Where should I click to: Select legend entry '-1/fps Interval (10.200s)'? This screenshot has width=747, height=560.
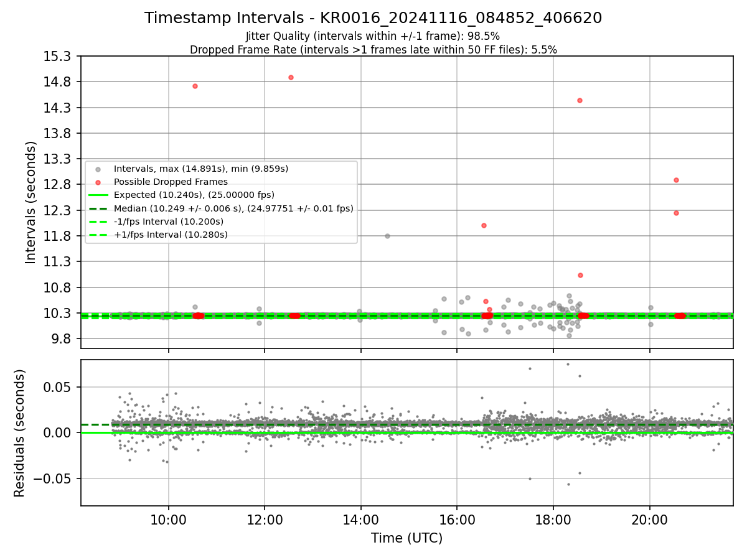pos(169,222)
